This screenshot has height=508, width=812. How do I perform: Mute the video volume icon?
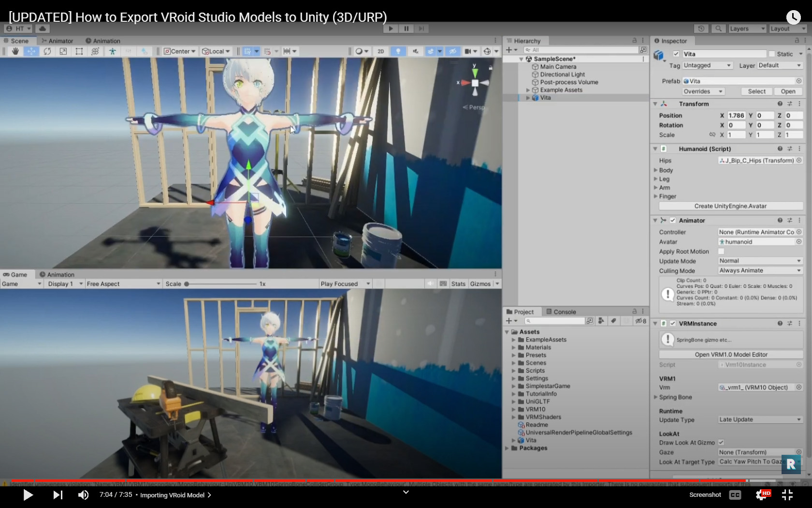point(83,495)
